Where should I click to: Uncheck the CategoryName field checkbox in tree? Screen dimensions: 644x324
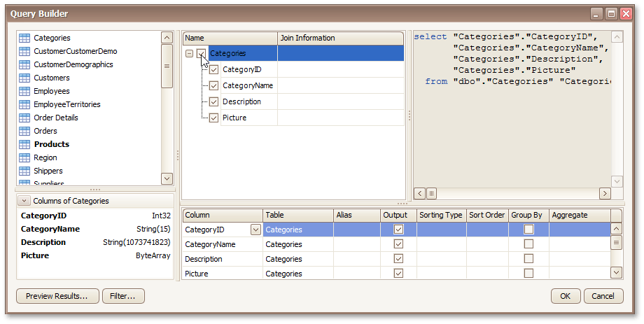pos(214,86)
